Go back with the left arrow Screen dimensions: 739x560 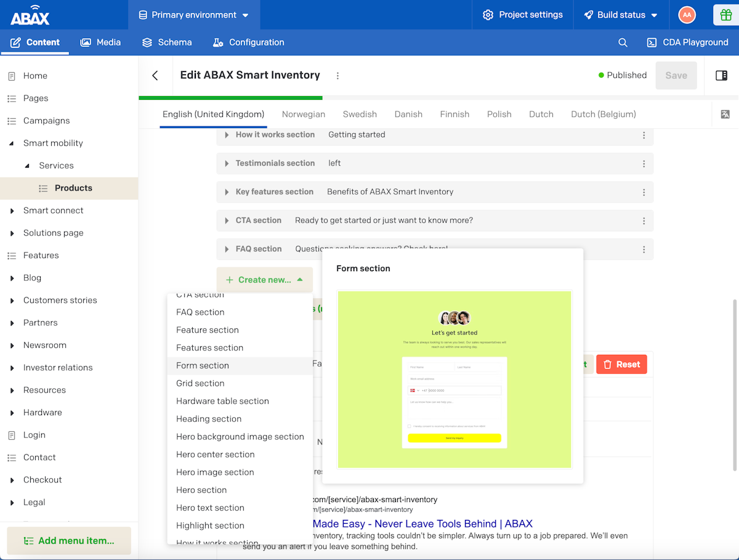pyautogui.click(x=155, y=75)
